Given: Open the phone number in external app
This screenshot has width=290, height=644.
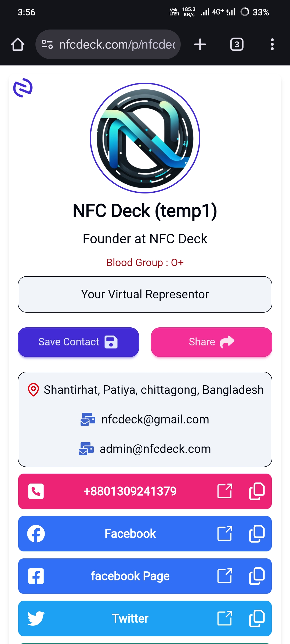Looking at the screenshot, I should pos(225,491).
